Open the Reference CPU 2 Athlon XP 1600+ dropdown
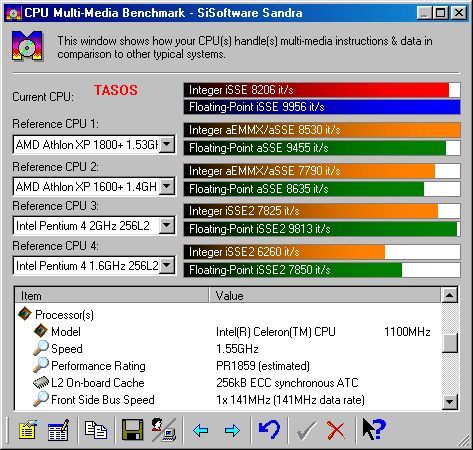The width and height of the screenshot is (473, 450). [167, 186]
